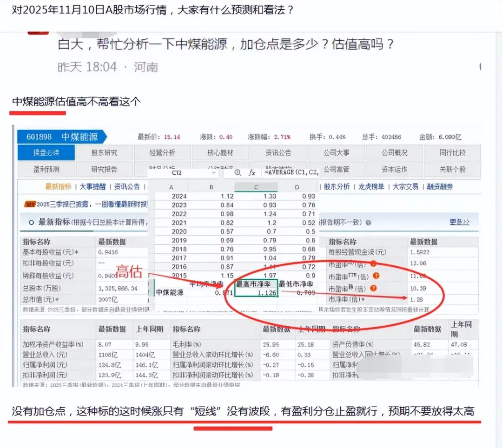The height and width of the screenshot is (448, 502).
Task: Click the 金额 value 6.090亿
Action: [449, 137]
